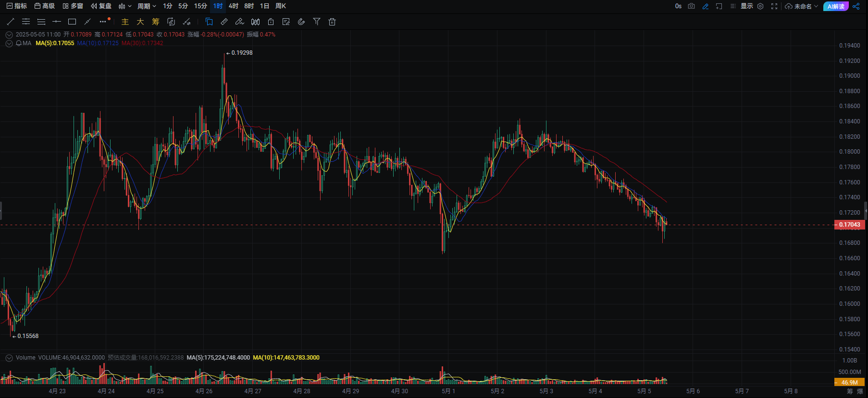Start 复盘 replay mode
The image size is (868, 398).
[101, 6]
